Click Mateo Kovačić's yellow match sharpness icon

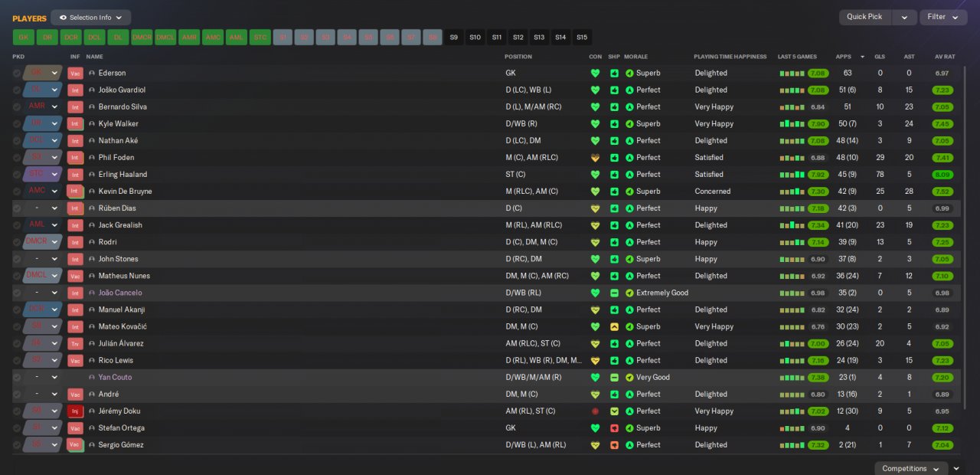click(x=614, y=327)
